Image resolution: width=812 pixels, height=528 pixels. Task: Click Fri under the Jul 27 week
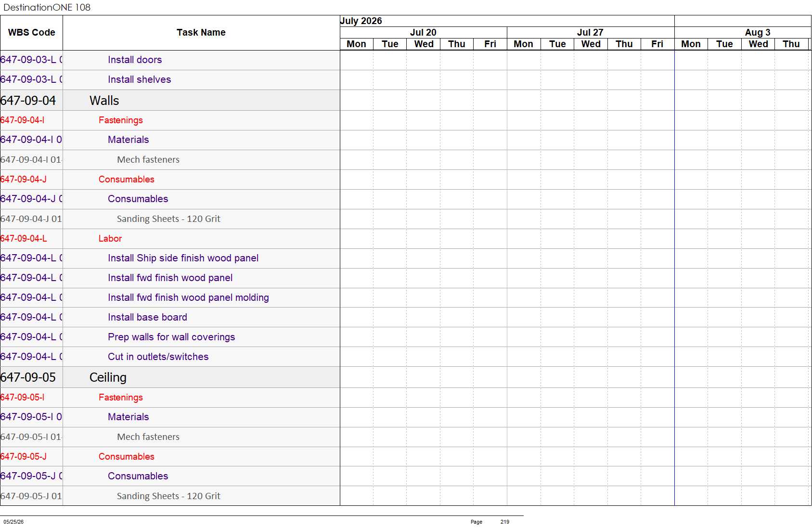point(657,44)
